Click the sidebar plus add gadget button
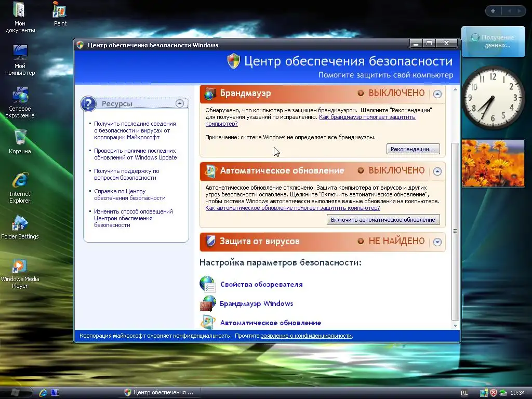 point(493,11)
